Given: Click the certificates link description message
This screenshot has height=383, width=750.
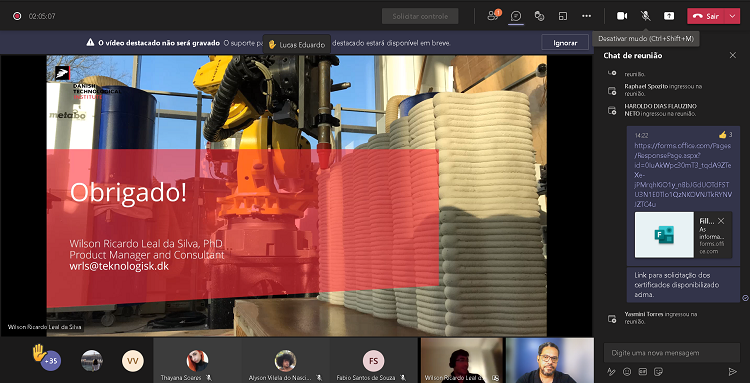Looking at the screenshot, I should pos(683,285).
